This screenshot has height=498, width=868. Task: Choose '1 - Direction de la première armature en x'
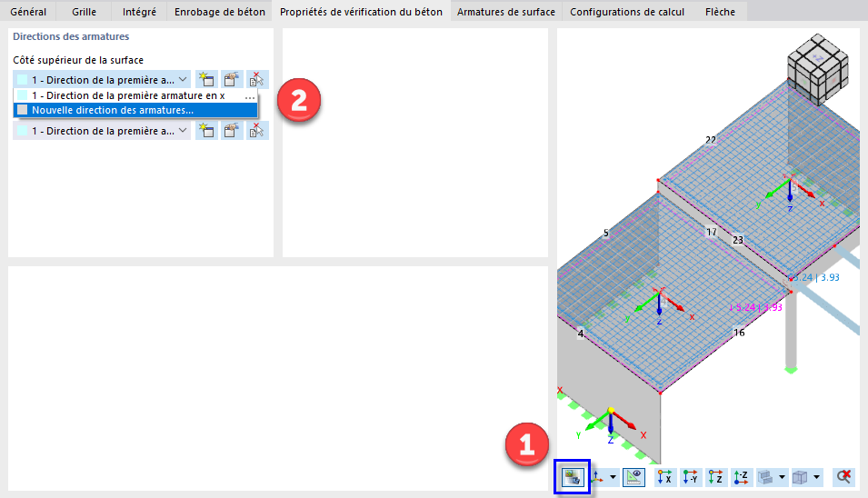128,95
